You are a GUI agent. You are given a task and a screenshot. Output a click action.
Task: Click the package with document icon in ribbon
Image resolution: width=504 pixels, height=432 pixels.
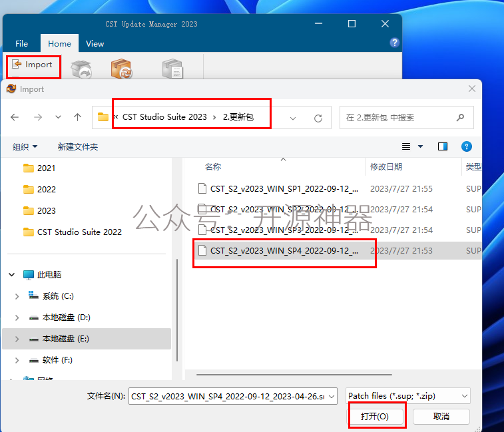pos(172,69)
